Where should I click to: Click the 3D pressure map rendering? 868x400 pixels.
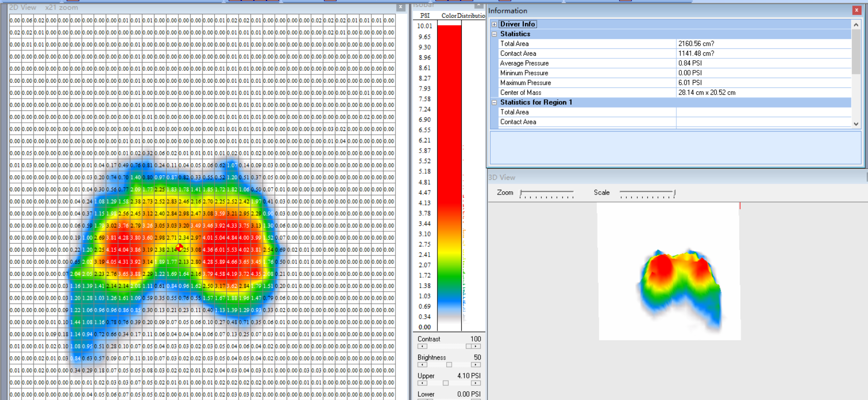[679, 285]
